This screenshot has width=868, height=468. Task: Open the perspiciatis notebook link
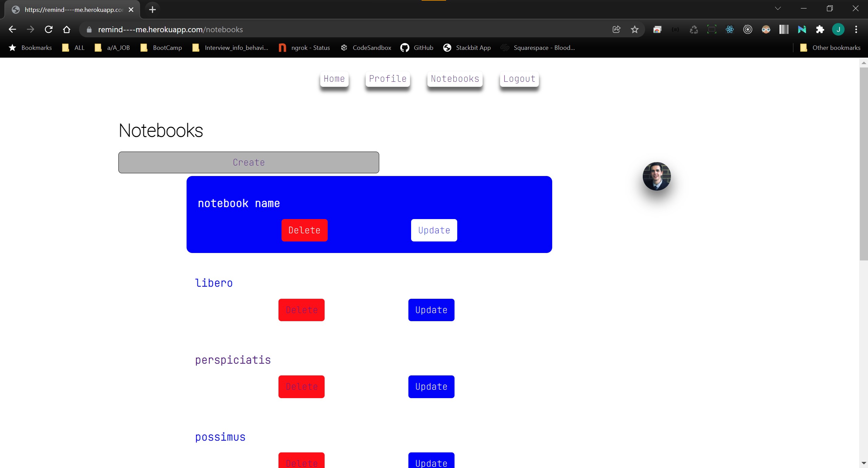coord(233,360)
